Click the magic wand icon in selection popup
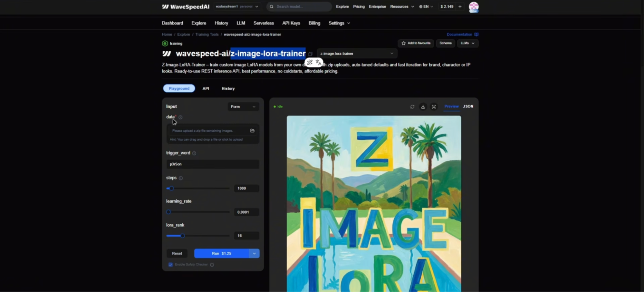Image resolution: width=644 pixels, height=292 pixels. coord(310,62)
